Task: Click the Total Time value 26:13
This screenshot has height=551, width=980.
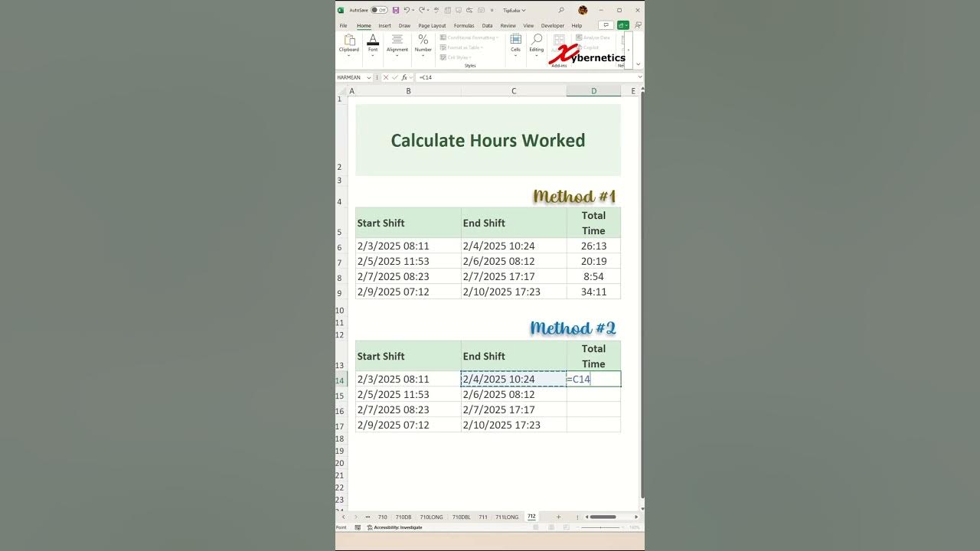Action: pyautogui.click(x=593, y=246)
